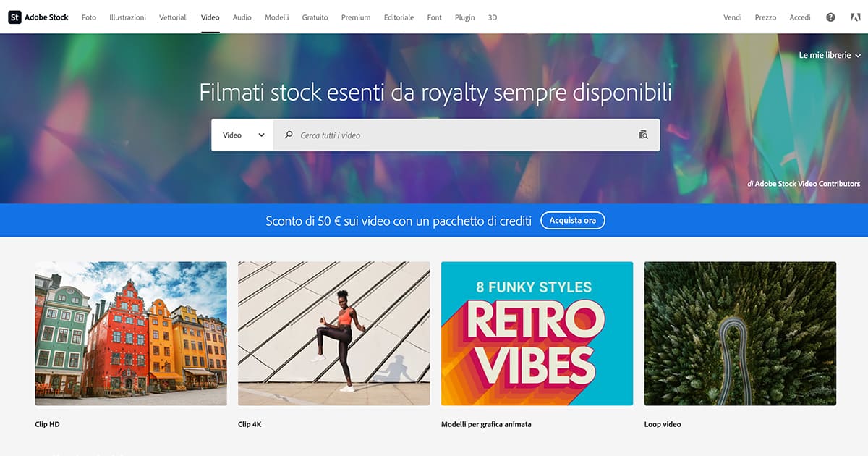Screen dimensions: 868x456
Task: Click the Prezzo link
Action: pyautogui.click(x=765, y=17)
